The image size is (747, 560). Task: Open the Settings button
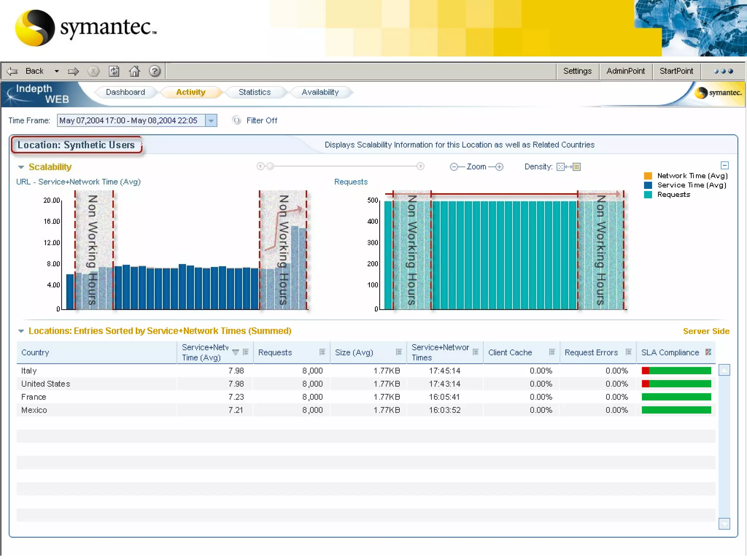click(x=577, y=71)
